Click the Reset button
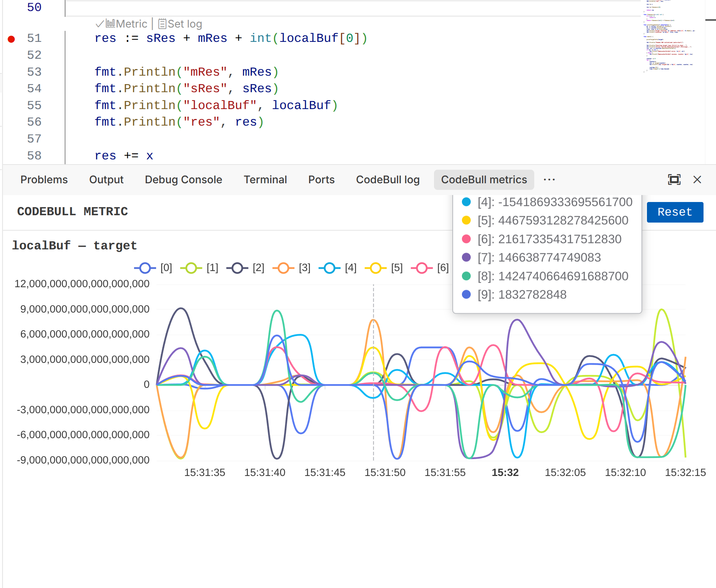 tap(675, 212)
